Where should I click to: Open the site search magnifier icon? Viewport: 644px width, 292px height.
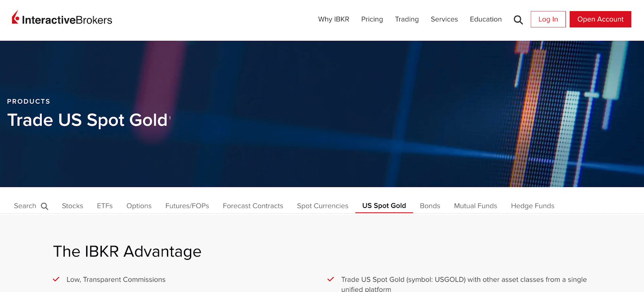(518, 20)
